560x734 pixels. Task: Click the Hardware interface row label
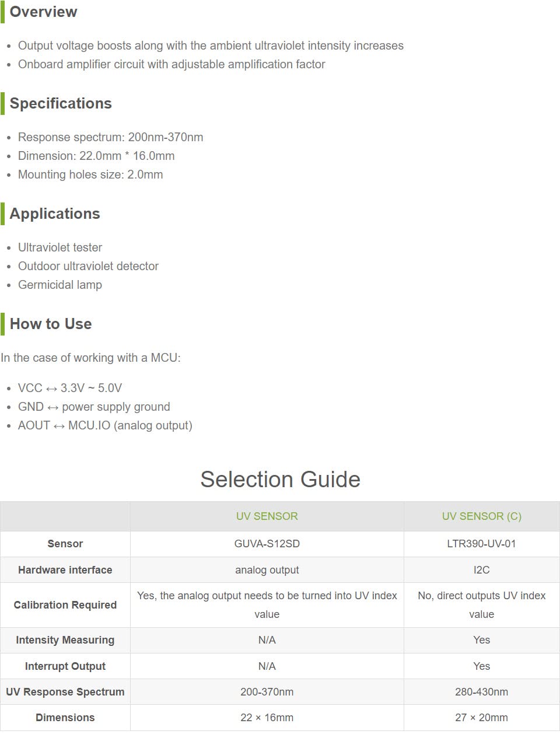[65, 570]
